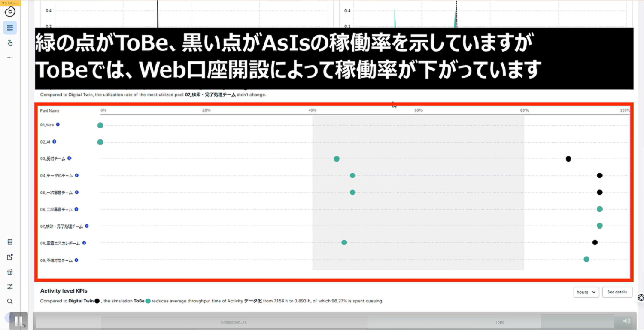The image size is (644, 330).
Task: Select the hand pointer sidebar icon
Action: pos(10,42)
